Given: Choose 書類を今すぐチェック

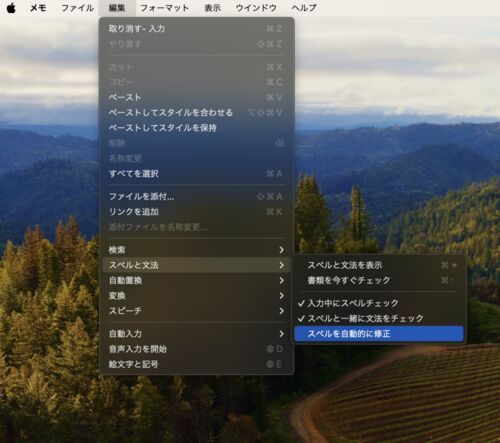Looking at the screenshot, I should click(379, 280).
